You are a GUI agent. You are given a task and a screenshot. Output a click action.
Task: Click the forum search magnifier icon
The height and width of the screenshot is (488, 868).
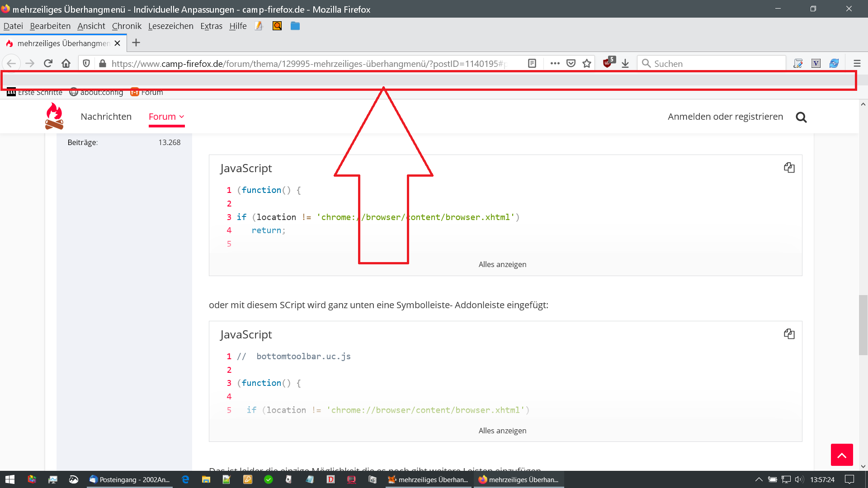coord(801,117)
